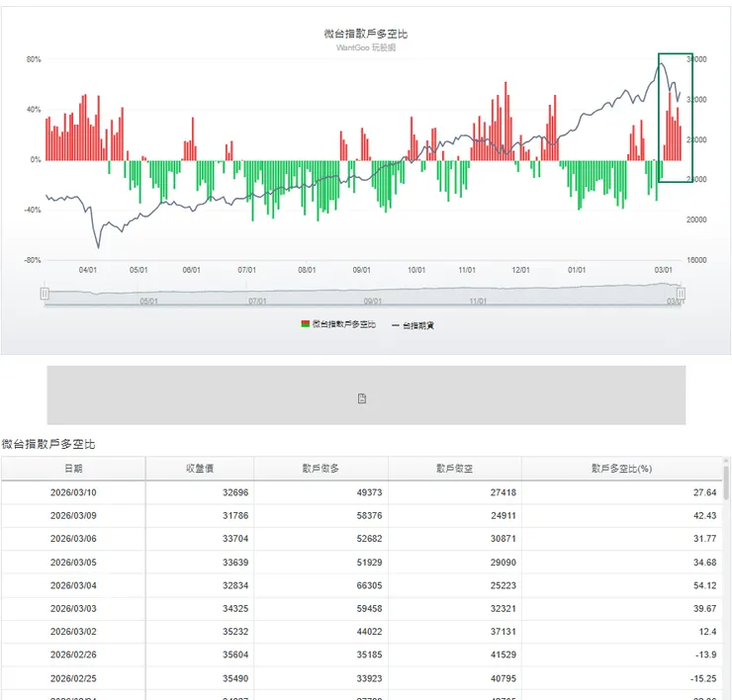Screen dimensions: 732x700
Task: Select the date cell 2026/02/25
Action: pyautogui.click(x=73, y=678)
